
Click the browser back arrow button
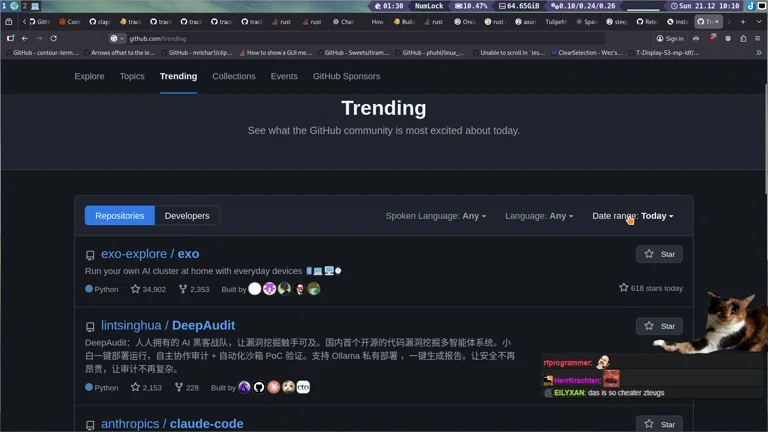point(26,38)
